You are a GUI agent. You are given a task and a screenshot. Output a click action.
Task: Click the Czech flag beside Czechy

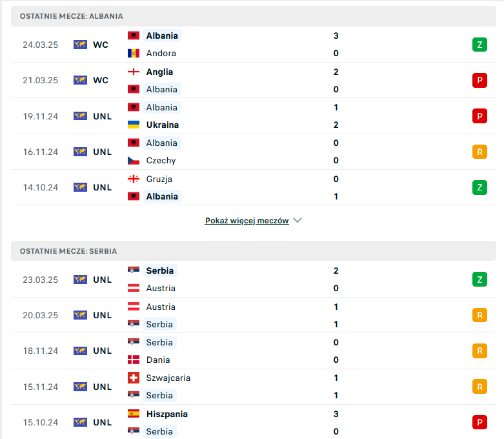coord(134,160)
